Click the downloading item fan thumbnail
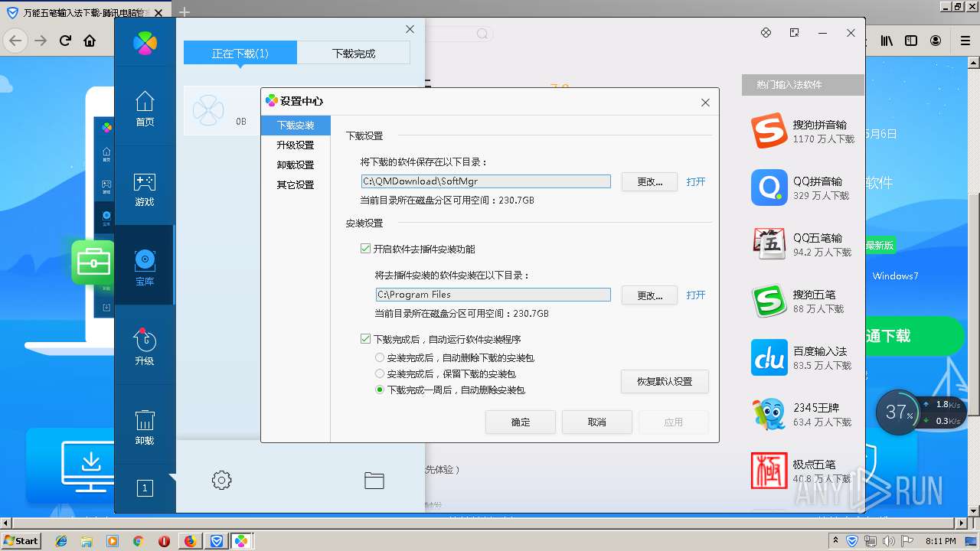The height and width of the screenshot is (551, 980). (x=208, y=110)
